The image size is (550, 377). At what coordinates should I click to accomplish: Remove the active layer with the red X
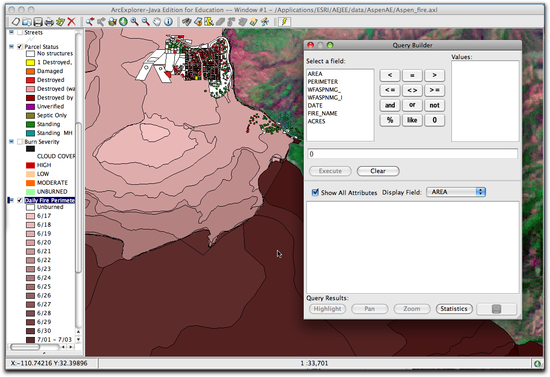[x=72, y=22]
